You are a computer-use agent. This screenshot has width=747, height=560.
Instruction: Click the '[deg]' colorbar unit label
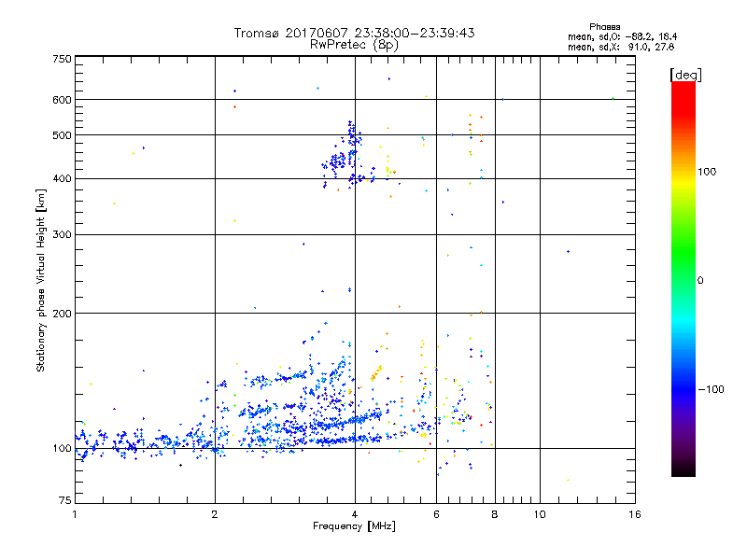tap(685, 75)
